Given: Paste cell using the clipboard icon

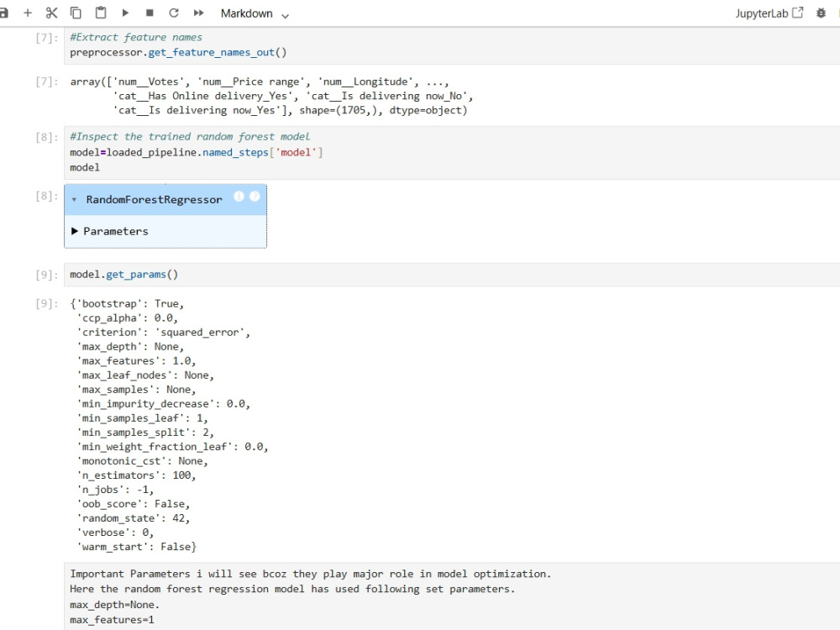Looking at the screenshot, I should pyautogui.click(x=101, y=13).
